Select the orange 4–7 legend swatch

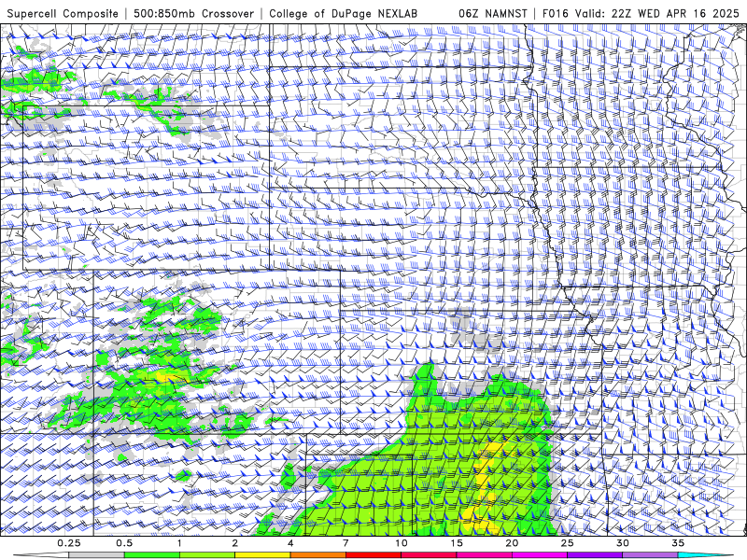pyautogui.click(x=317, y=555)
